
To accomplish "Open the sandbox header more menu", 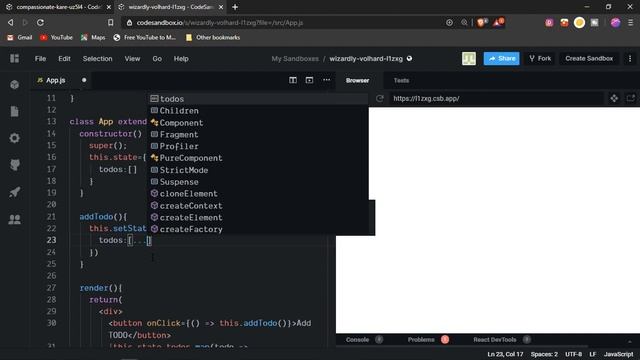I will point(630,58).
